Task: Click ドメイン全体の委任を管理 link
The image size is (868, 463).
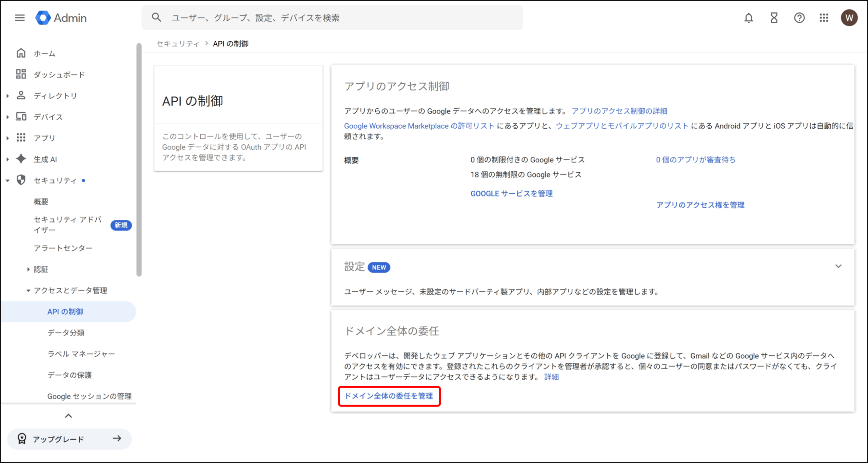Action: tap(389, 396)
